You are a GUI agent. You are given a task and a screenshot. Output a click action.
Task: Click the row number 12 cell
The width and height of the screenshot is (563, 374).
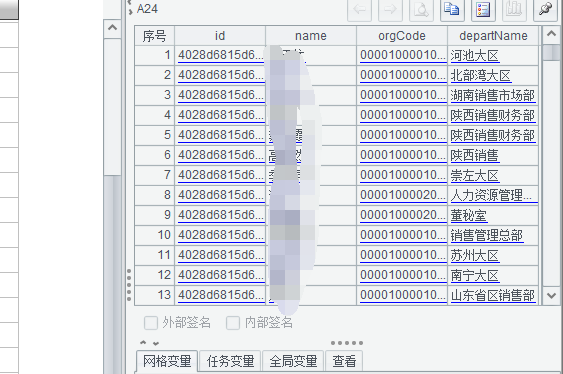[x=155, y=275]
